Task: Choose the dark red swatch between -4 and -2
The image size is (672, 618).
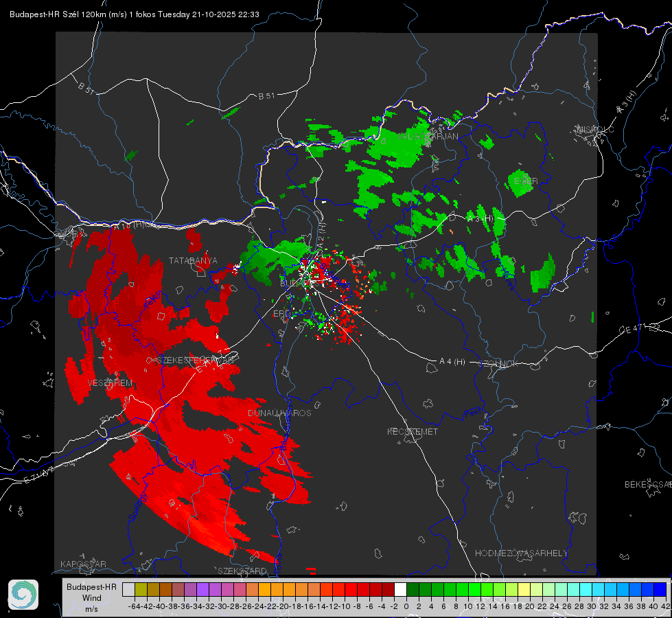Action: point(388,589)
